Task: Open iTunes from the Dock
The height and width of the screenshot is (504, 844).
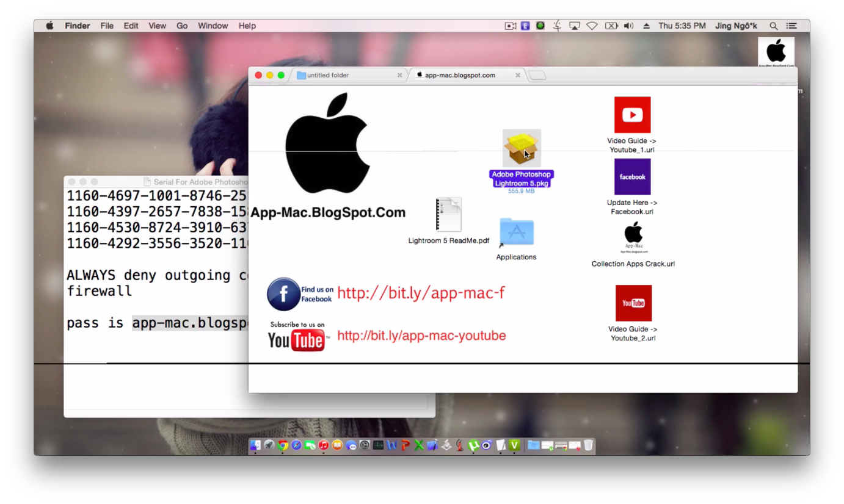Action: click(324, 445)
